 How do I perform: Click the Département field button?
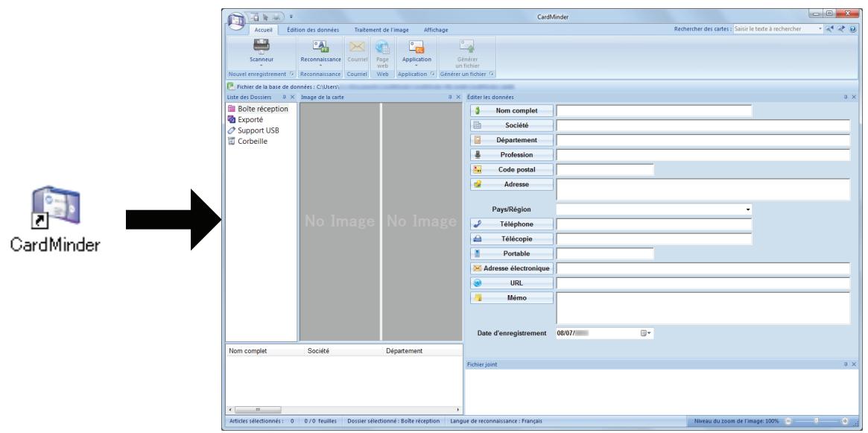(x=512, y=140)
